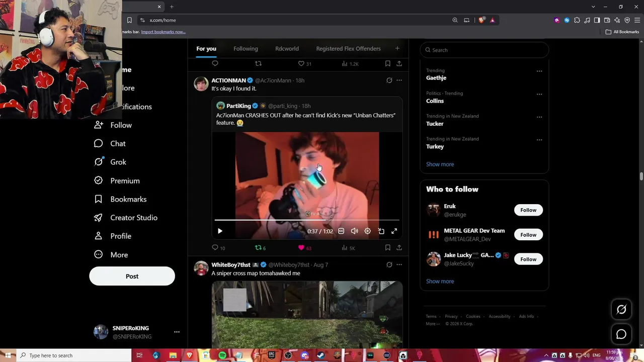Show hidden system tray icons
Image resolution: width=644 pixels, height=362 pixels.
tap(546, 355)
